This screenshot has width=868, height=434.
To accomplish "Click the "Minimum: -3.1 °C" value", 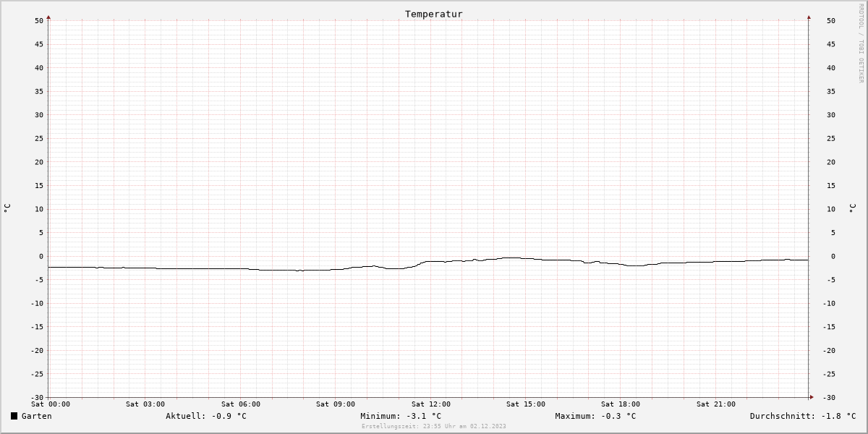I will (x=401, y=416).
